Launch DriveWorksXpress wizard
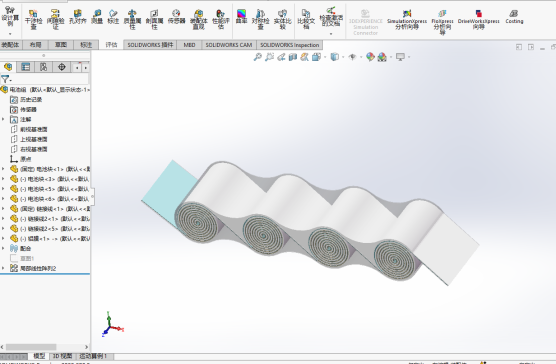Viewport: 556px width, 364px height. (x=479, y=20)
